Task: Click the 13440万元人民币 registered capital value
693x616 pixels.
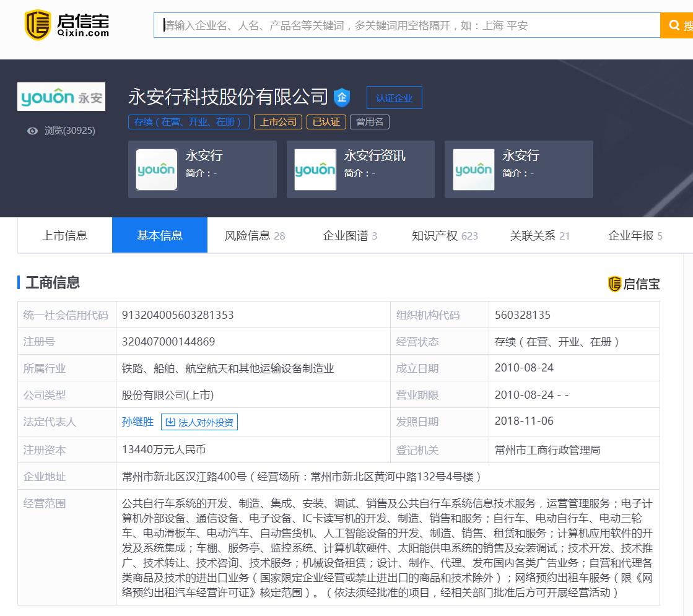Action: (164, 449)
